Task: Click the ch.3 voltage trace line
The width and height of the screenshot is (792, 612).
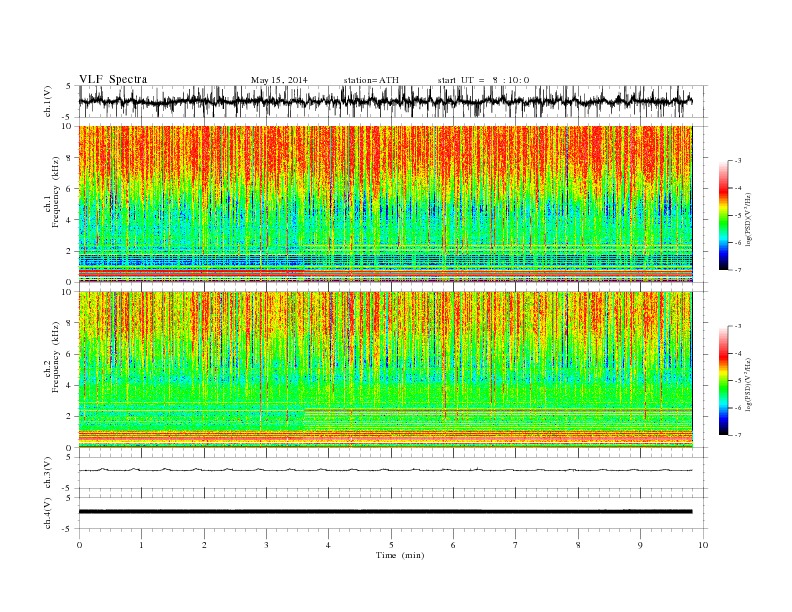Action: 385,470
